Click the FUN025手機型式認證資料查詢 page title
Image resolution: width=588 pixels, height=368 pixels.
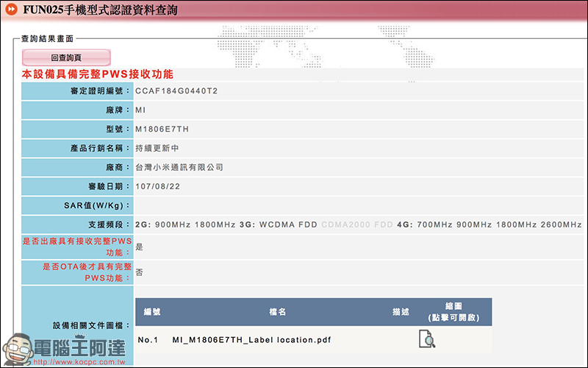click(x=100, y=10)
